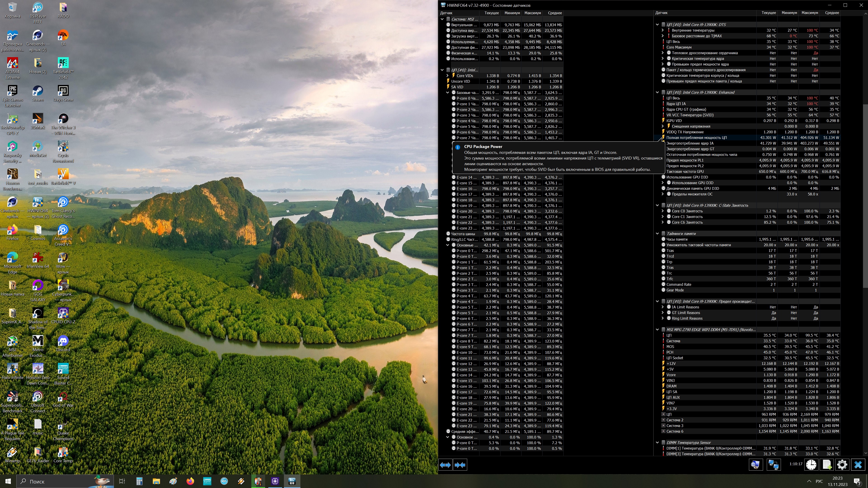Click the monitor with magnifier icon
The height and width of the screenshot is (488, 868).
pyautogui.click(x=756, y=465)
